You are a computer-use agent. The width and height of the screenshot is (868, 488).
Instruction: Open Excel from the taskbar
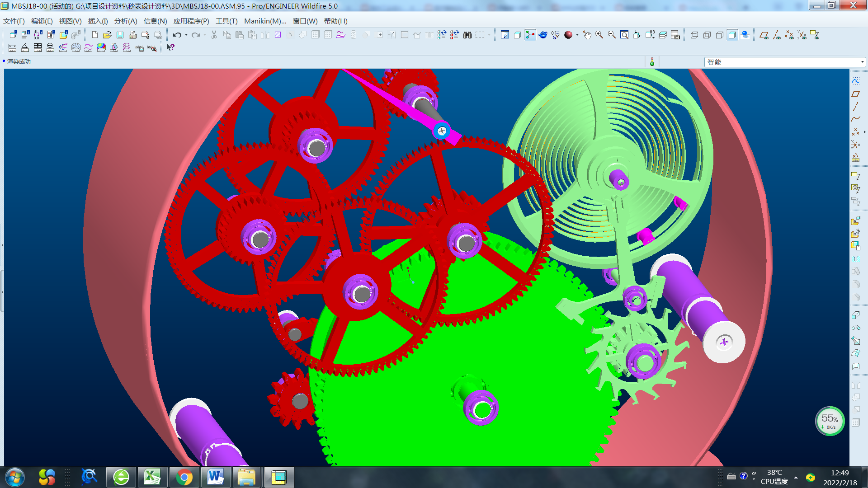[152, 477]
